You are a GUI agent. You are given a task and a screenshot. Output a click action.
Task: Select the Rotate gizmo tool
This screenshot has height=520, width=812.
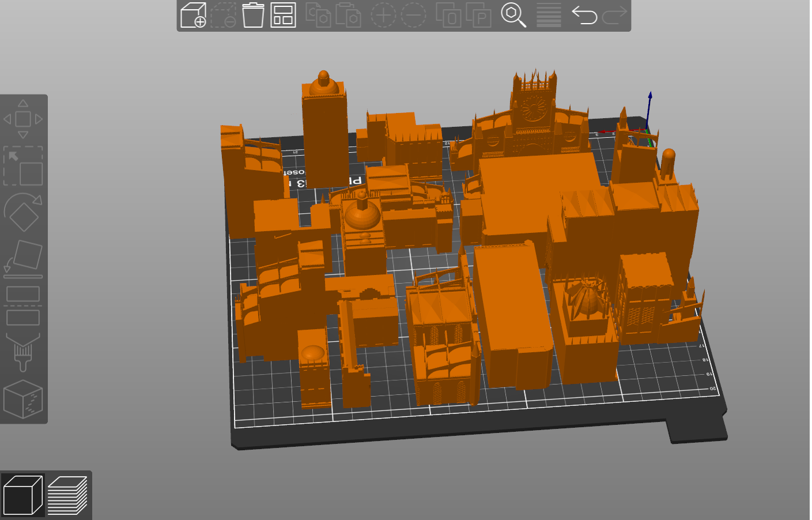pos(23,212)
